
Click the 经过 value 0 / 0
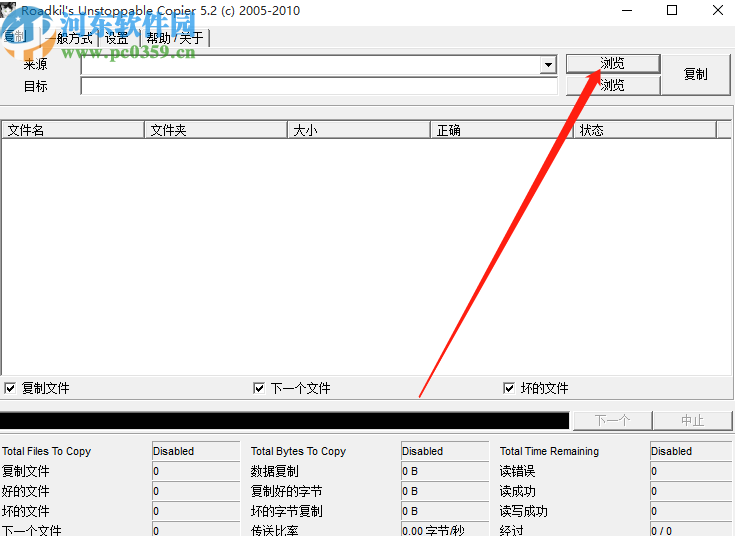pyautogui.click(x=691, y=530)
